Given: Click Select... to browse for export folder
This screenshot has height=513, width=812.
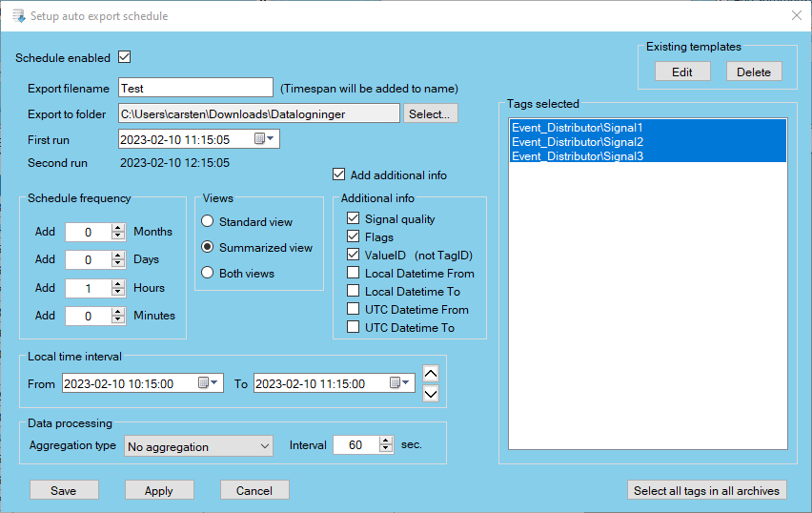Looking at the screenshot, I should click(x=430, y=113).
